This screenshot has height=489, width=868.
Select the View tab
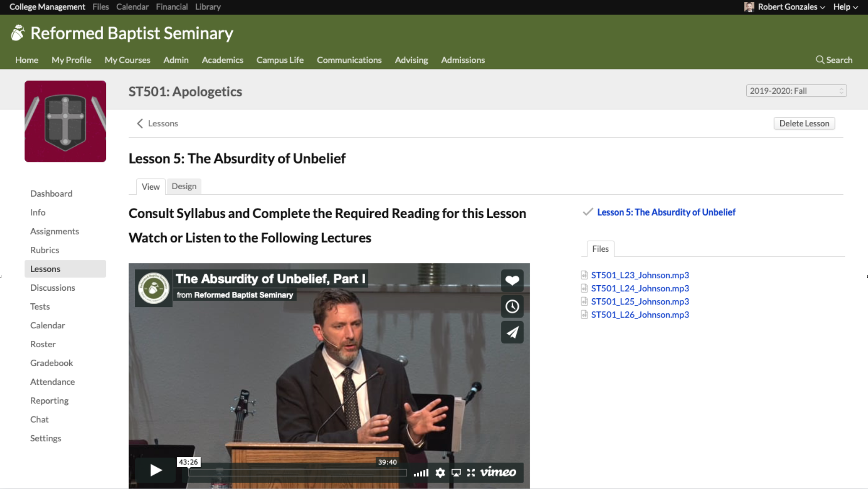(150, 187)
